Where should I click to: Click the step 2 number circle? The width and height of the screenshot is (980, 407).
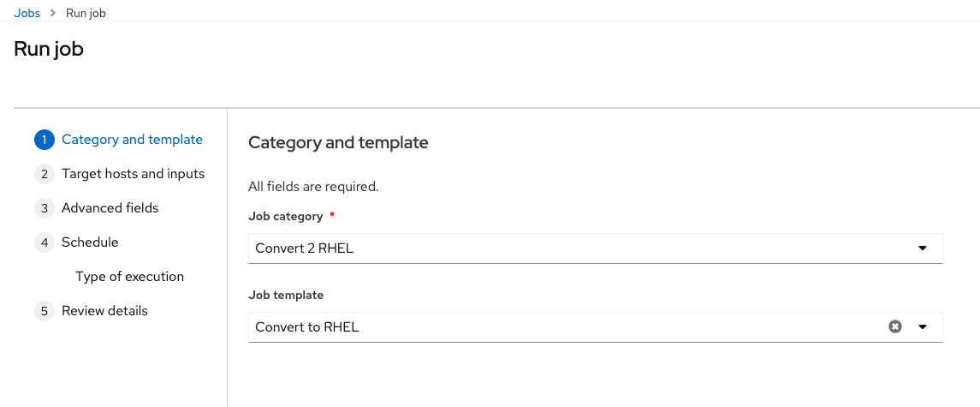point(45,174)
